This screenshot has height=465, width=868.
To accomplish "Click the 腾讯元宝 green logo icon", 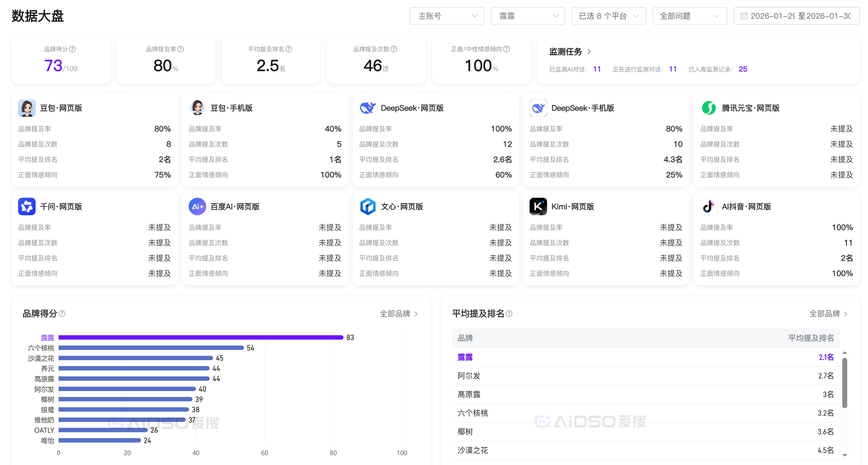I will pos(709,108).
